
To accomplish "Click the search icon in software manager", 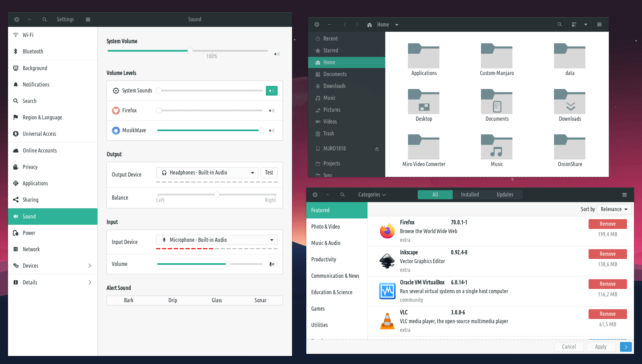I will pyautogui.click(x=343, y=195).
